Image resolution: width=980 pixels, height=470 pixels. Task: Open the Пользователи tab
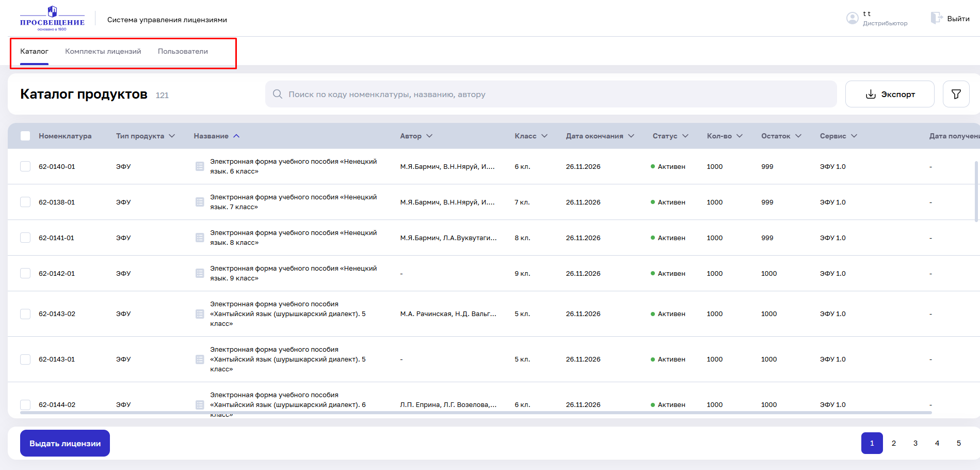tap(183, 51)
